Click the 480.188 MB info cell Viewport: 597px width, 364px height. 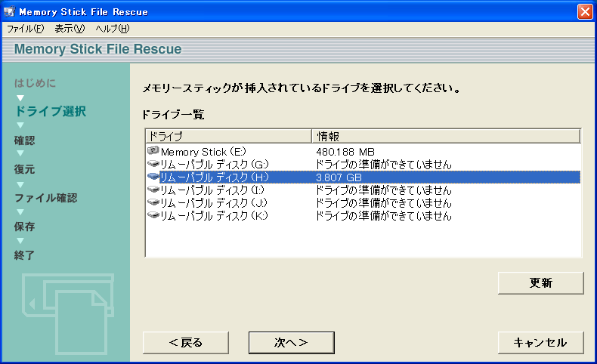345,152
